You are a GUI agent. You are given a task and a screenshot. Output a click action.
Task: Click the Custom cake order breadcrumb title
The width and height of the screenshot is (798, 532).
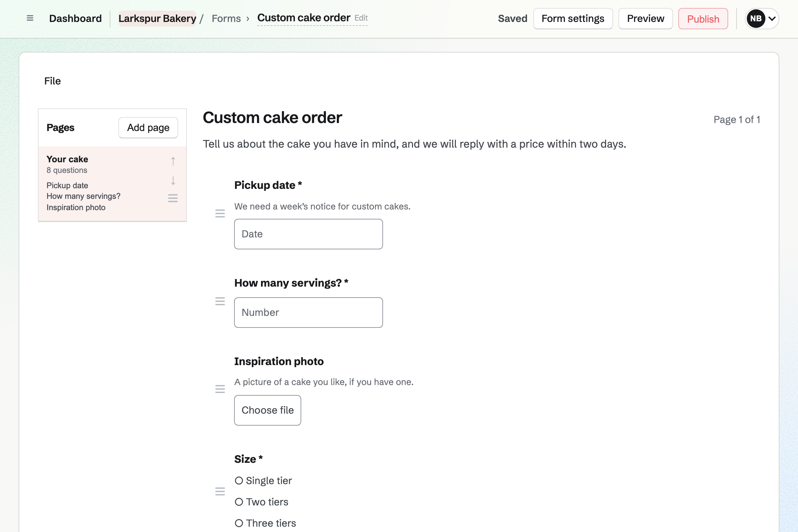[304, 18]
